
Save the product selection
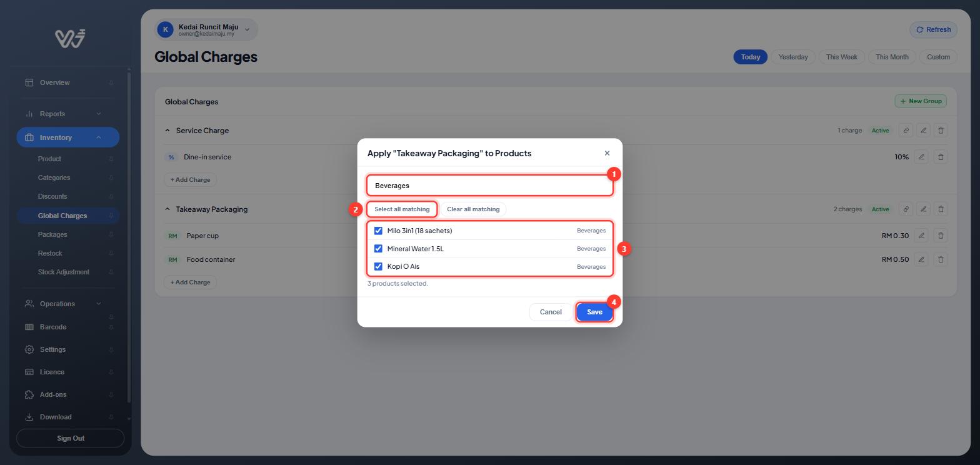(594, 312)
